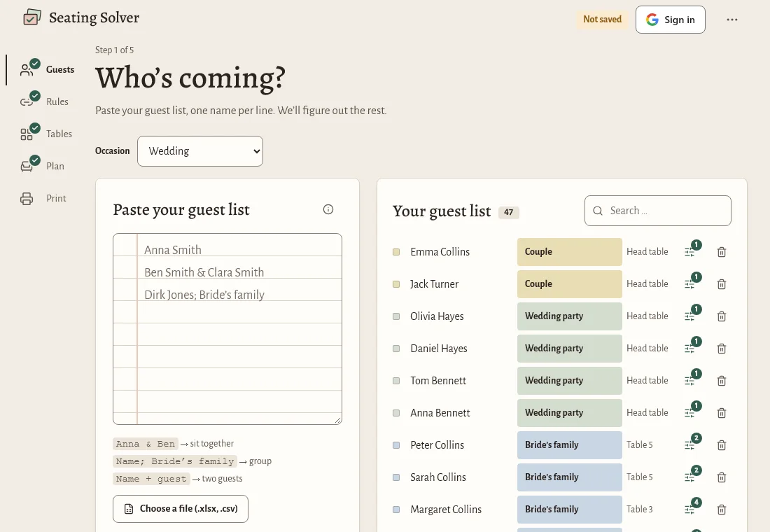This screenshot has width=770, height=532.
Task: Click the guest name Margaret Collins
Action: [446, 510]
